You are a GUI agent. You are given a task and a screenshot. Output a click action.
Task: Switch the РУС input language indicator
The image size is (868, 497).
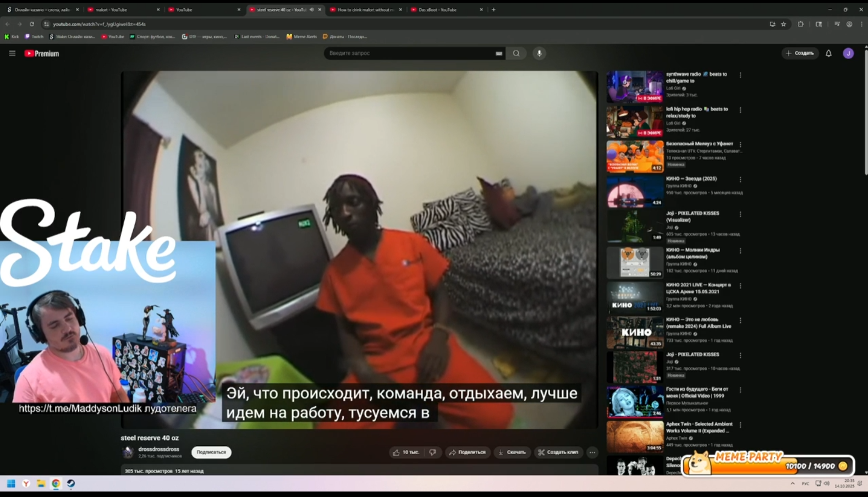[805, 484]
